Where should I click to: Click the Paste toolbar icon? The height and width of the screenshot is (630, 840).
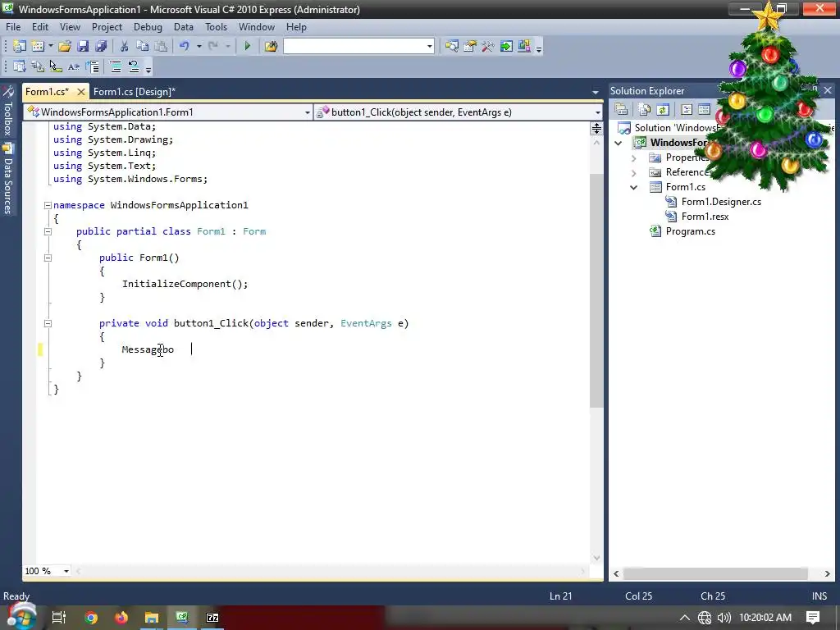[160, 47]
